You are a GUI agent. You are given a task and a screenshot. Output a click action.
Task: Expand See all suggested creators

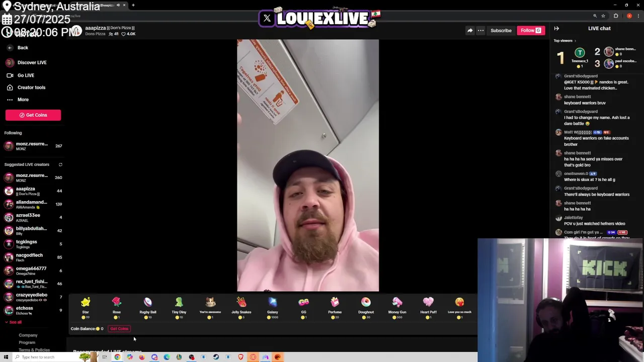point(13,322)
